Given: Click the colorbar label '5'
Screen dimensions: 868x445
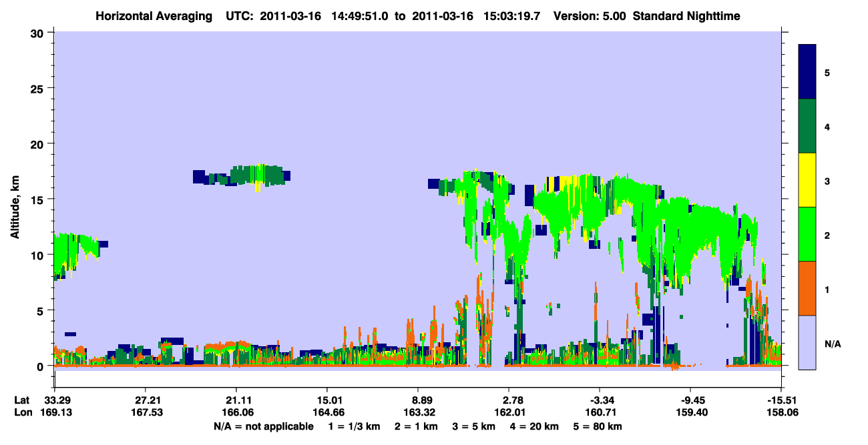Looking at the screenshot, I should pos(827,71).
